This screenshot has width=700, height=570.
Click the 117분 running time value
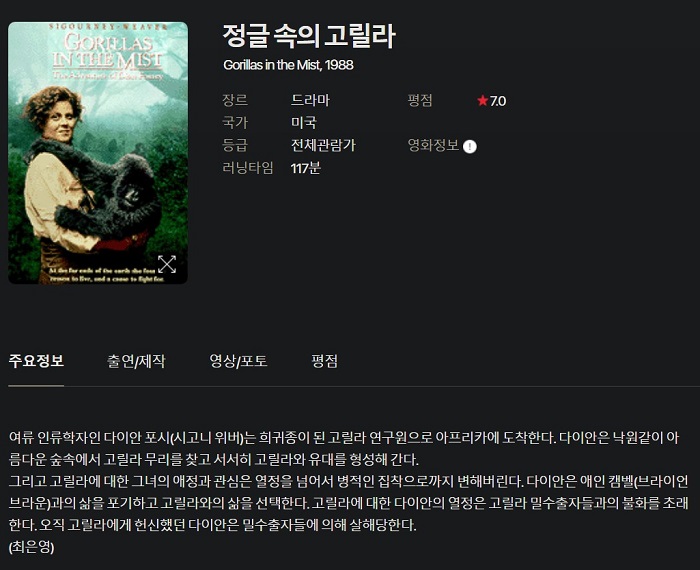point(306,168)
